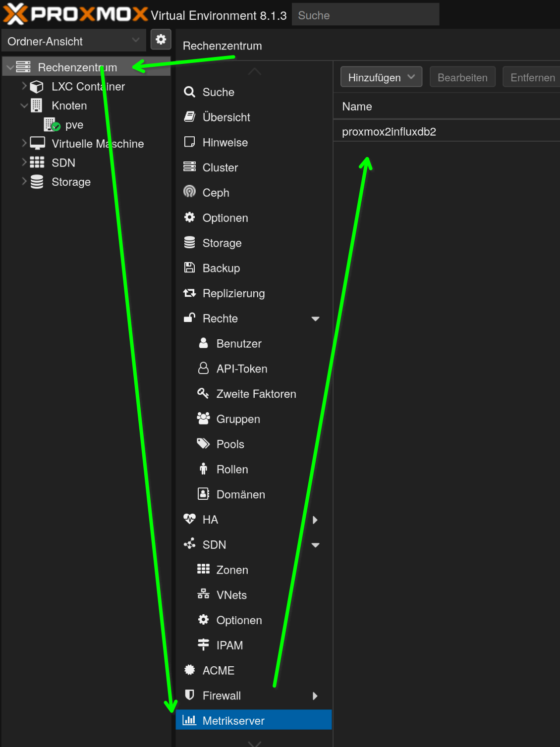The height and width of the screenshot is (747, 560).
Task: Collapse the Rechenzentrum tree node
Action: coord(10,67)
